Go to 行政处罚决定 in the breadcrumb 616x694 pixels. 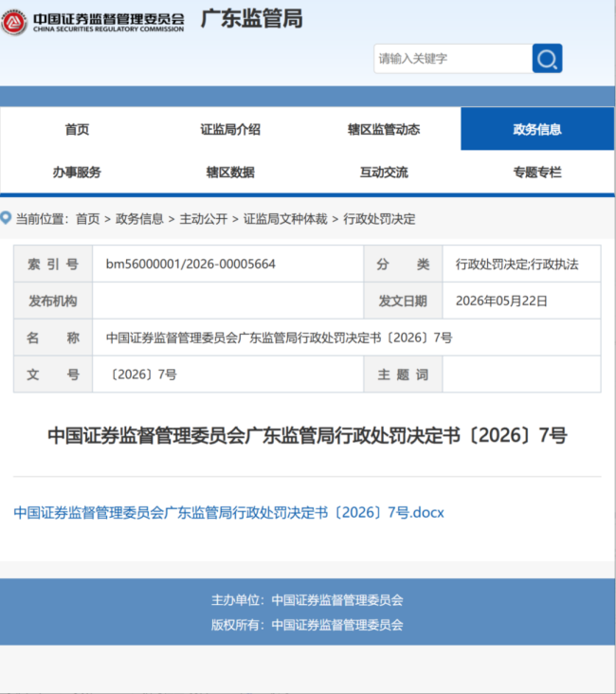379,219
